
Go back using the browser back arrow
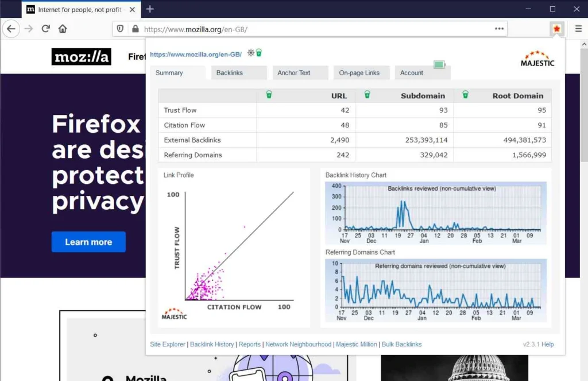pos(11,29)
